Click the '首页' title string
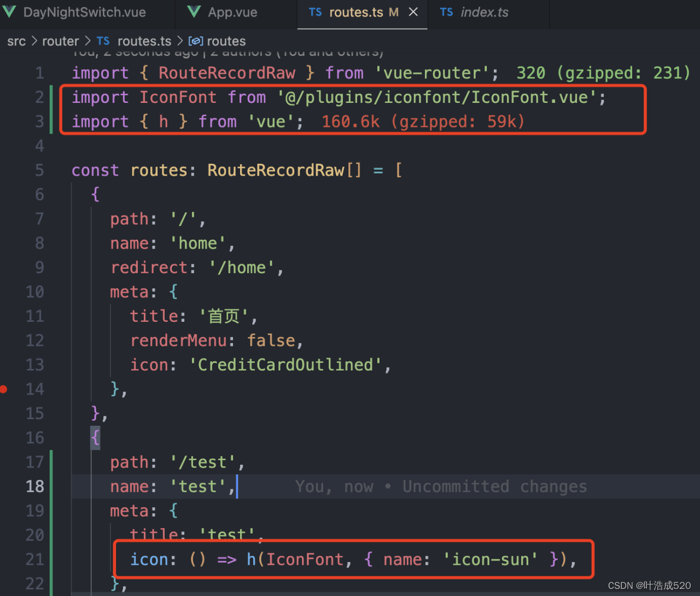The image size is (700, 596). click(224, 316)
